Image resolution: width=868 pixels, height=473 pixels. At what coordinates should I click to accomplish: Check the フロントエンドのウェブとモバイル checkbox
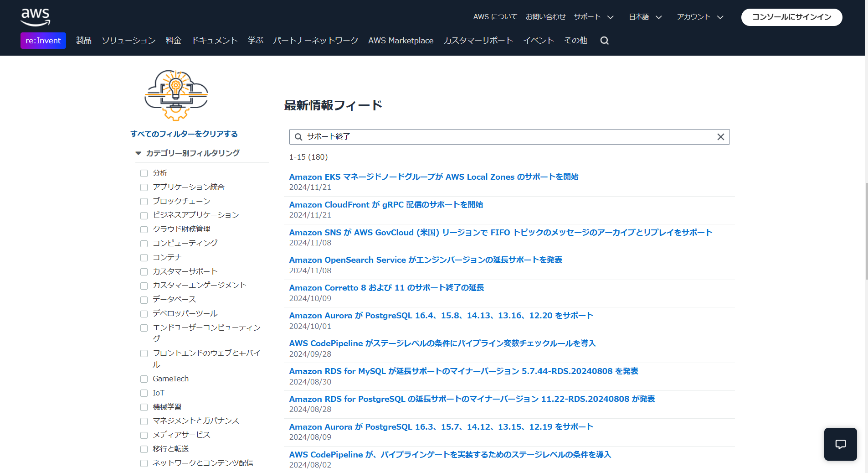[x=144, y=353]
